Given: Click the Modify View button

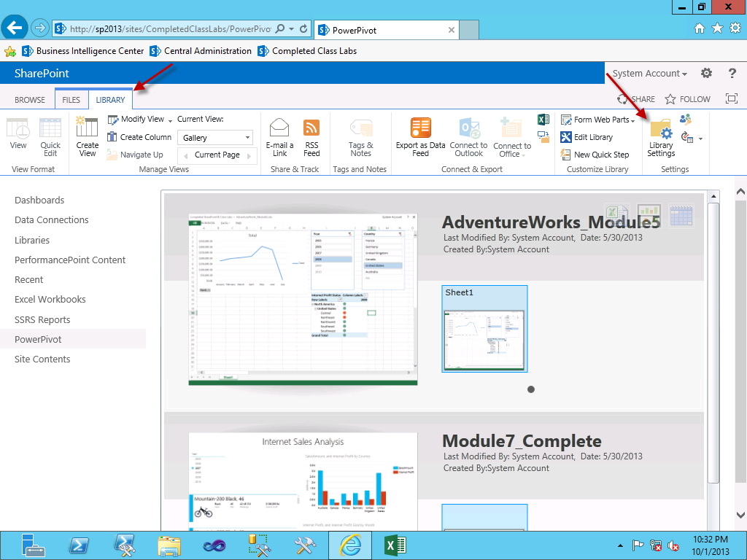Looking at the screenshot, I should tap(136, 119).
